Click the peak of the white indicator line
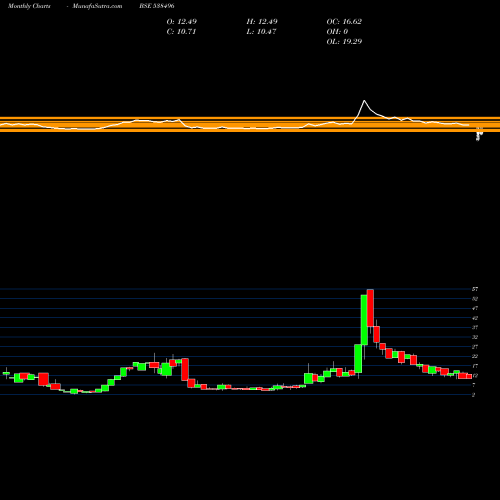Viewport: 500px width, 500px height. [x=364, y=101]
